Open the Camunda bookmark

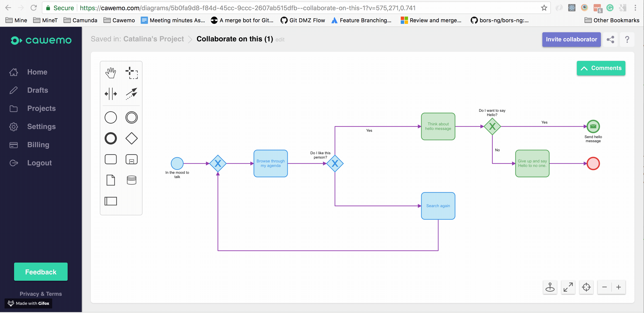tap(80, 20)
